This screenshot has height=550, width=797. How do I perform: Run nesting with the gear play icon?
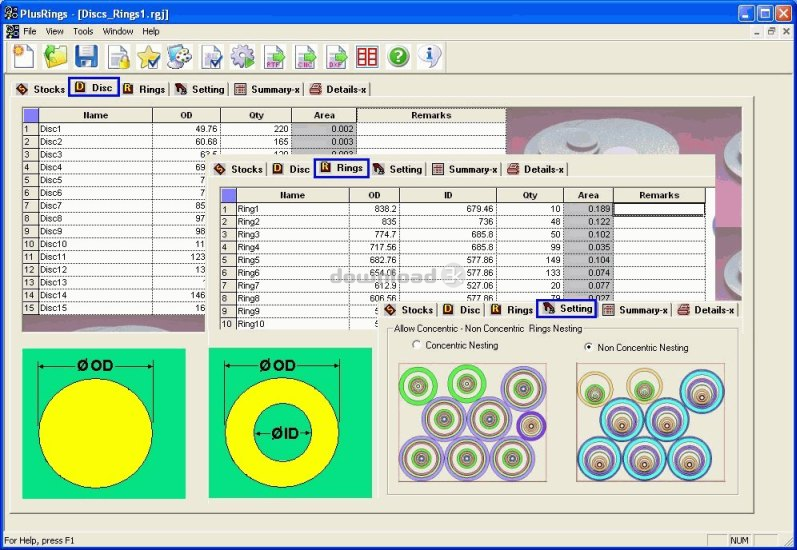[x=242, y=56]
